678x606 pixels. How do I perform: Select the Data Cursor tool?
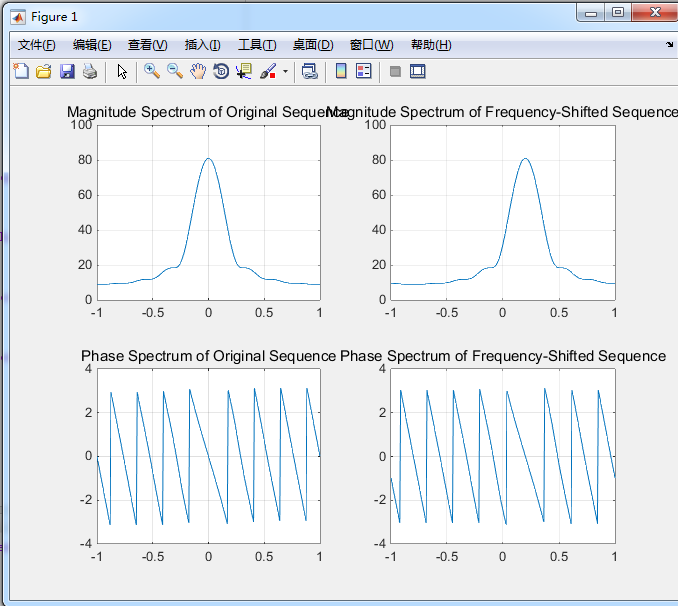(x=244, y=71)
